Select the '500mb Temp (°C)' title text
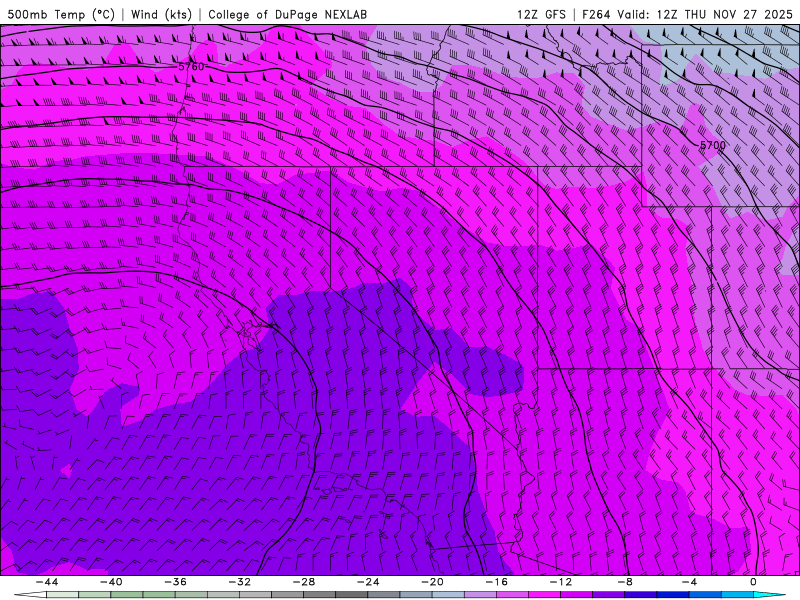The image size is (800, 600). [x=61, y=14]
